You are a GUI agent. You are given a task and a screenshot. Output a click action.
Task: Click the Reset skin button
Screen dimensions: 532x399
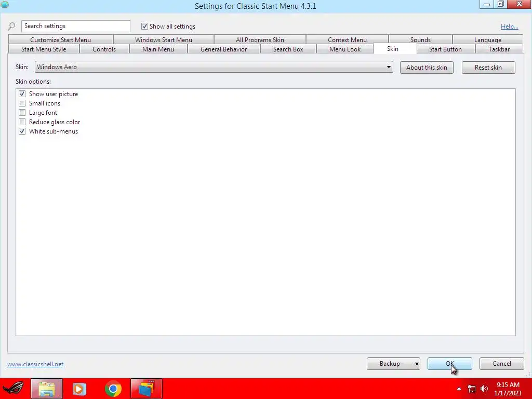point(488,68)
